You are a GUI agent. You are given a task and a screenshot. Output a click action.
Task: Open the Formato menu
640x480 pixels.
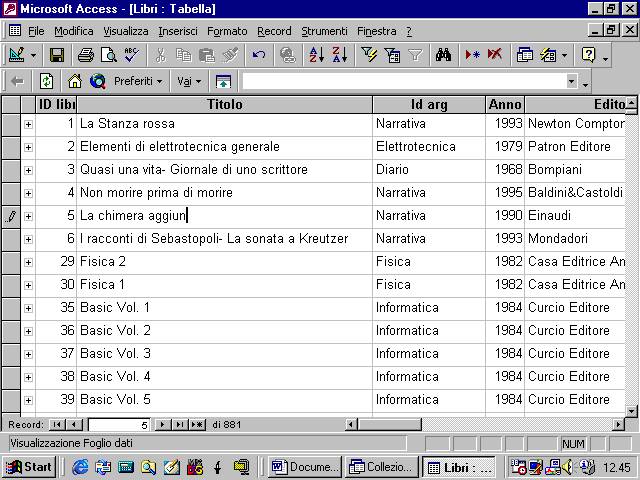point(227,31)
